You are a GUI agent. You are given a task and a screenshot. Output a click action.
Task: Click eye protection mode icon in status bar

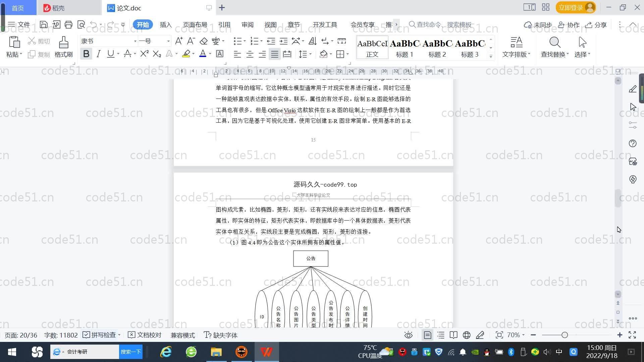tap(408, 335)
